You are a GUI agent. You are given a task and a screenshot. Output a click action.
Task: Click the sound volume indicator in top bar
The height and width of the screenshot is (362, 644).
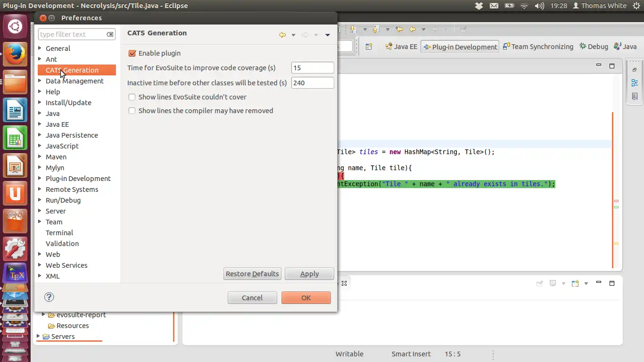[539, 6]
